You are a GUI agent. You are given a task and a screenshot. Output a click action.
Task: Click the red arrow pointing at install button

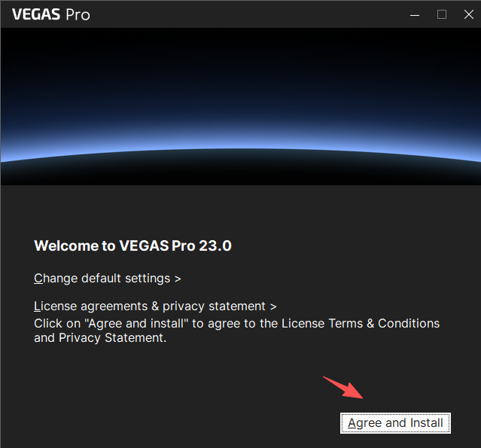(344, 386)
